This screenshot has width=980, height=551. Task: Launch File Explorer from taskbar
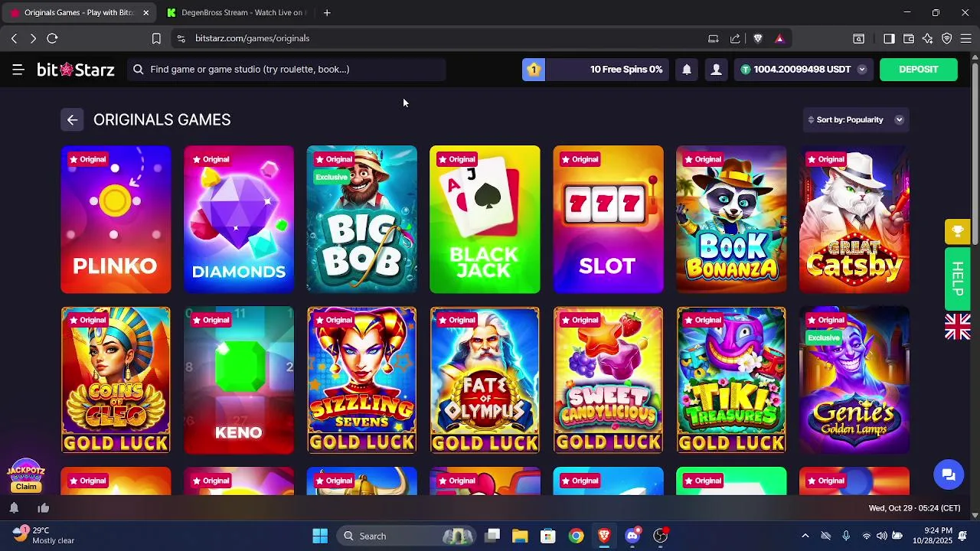point(520,536)
